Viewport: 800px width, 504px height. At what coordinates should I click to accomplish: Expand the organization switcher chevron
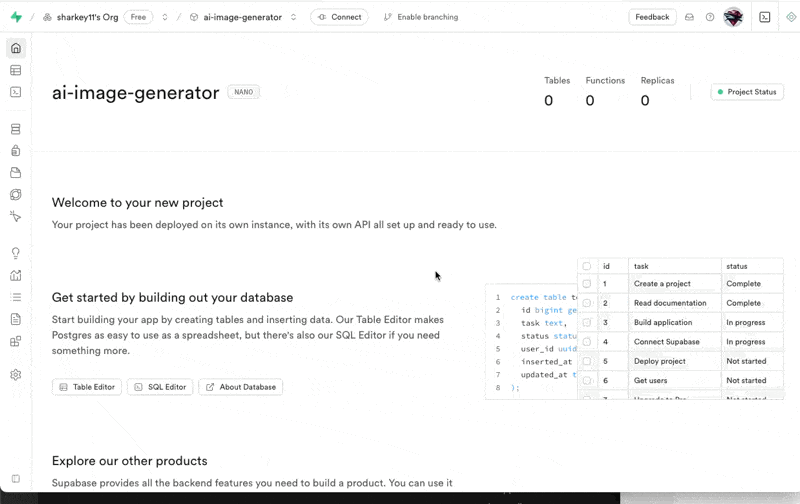tap(165, 17)
